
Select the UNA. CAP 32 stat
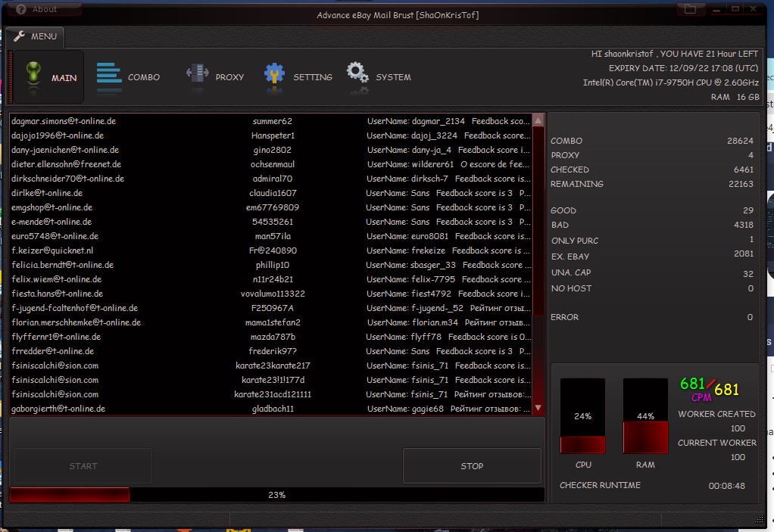tap(652, 272)
